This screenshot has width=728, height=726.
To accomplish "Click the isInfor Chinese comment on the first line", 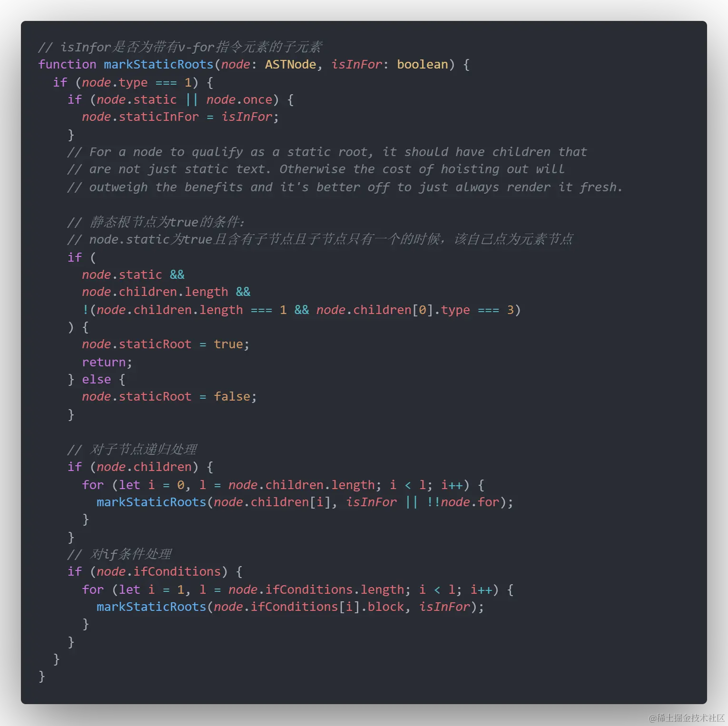I will point(180,47).
